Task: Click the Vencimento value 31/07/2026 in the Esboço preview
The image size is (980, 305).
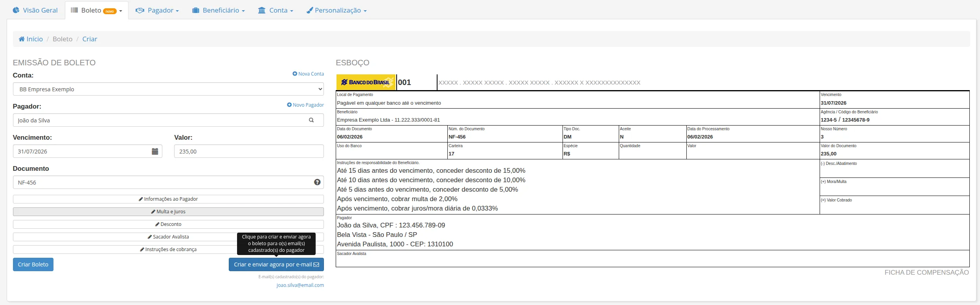Action: tap(833, 103)
